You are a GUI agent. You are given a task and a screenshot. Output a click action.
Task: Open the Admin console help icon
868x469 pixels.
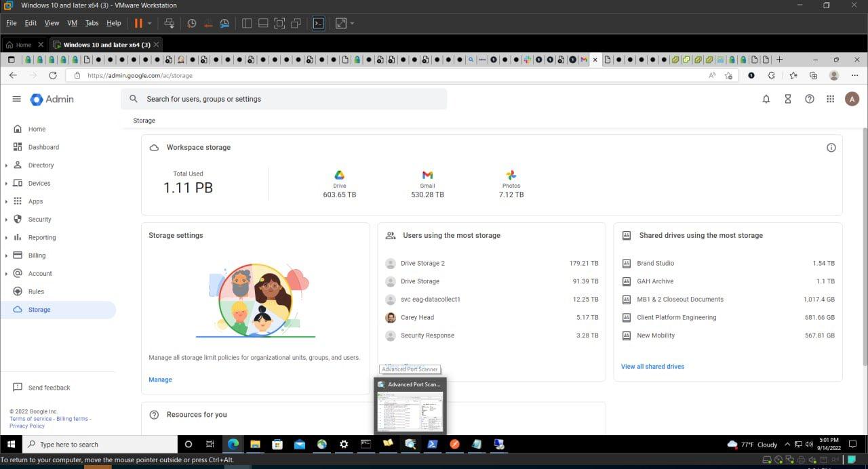[809, 99]
